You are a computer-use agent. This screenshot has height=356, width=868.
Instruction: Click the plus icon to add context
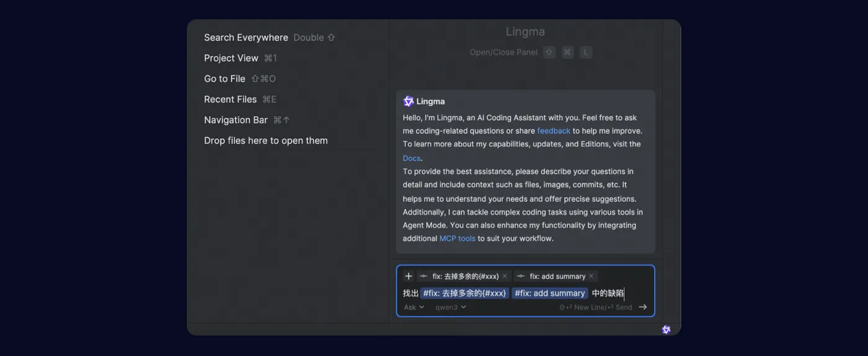(408, 276)
